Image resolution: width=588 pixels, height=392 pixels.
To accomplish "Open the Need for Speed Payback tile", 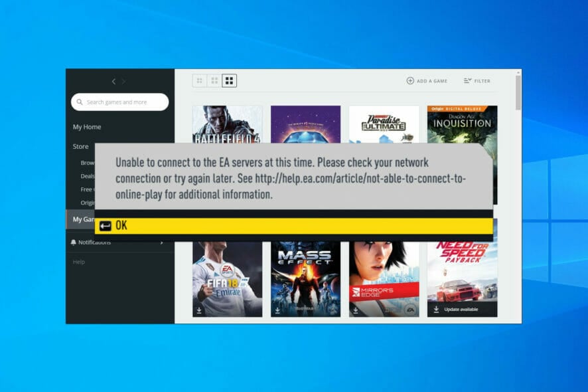I will pyautogui.click(x=462, y=279).
